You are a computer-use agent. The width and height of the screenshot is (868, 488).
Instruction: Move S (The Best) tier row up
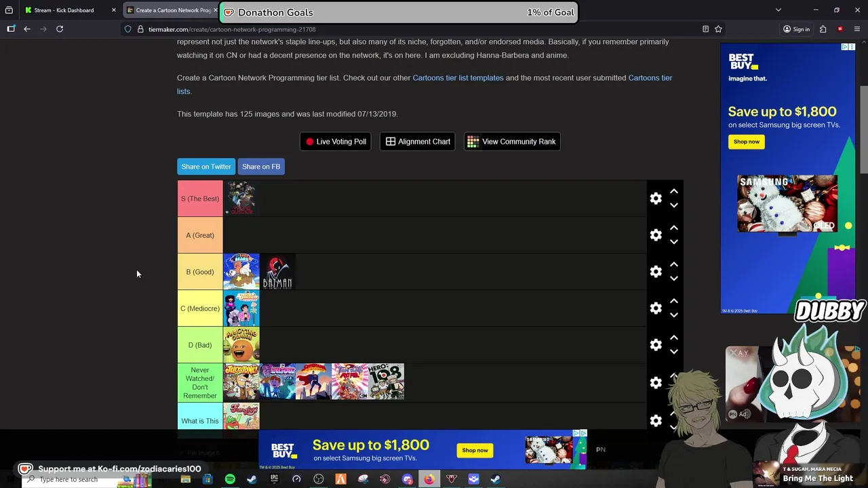point(674,192)
